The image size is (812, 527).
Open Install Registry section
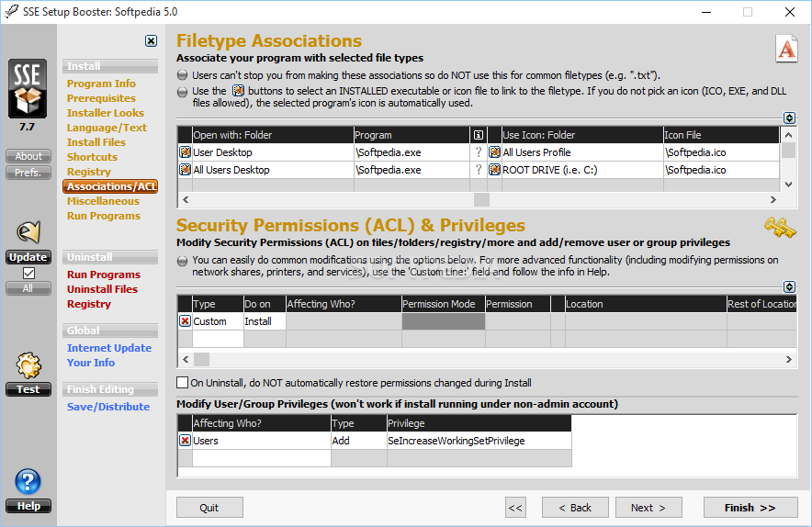coord(88,172)
